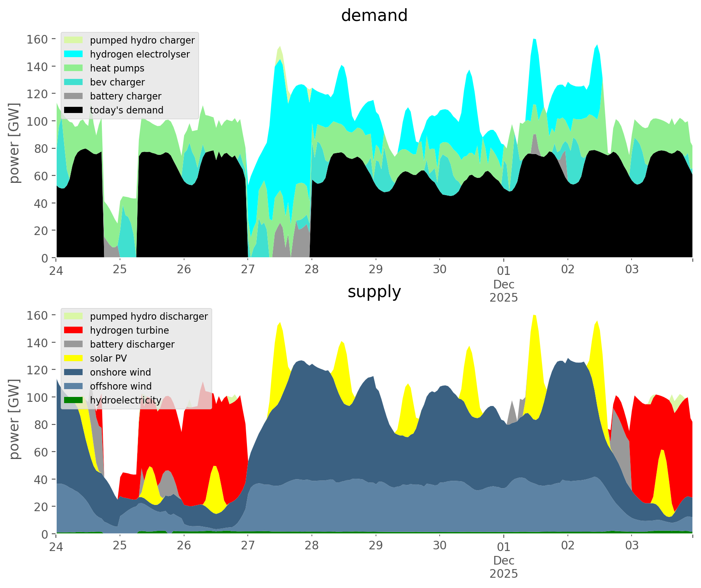Image resolution: width=701 pixels, height=588 pixels.
Task: Click the "supply" chart title
Action: (374, 292)
